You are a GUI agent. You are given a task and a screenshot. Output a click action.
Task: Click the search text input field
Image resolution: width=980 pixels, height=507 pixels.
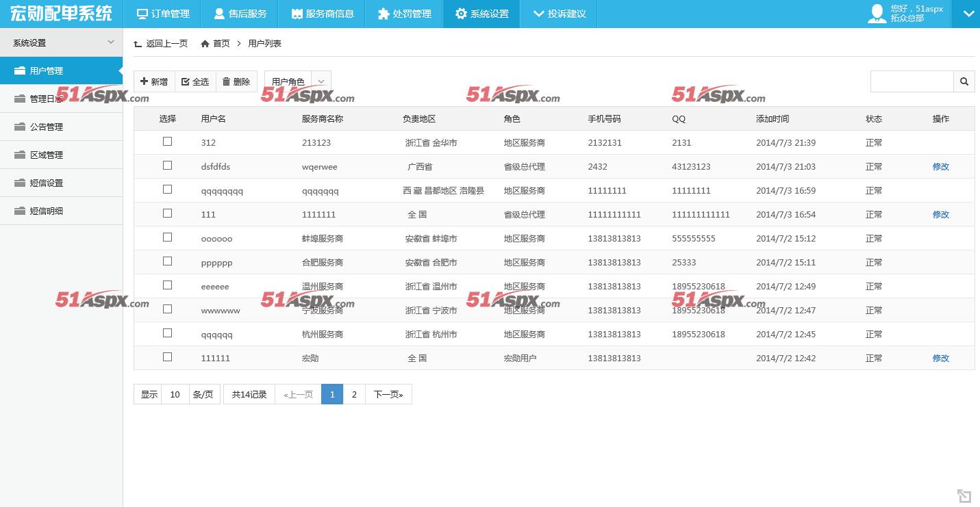coord(912,81)
